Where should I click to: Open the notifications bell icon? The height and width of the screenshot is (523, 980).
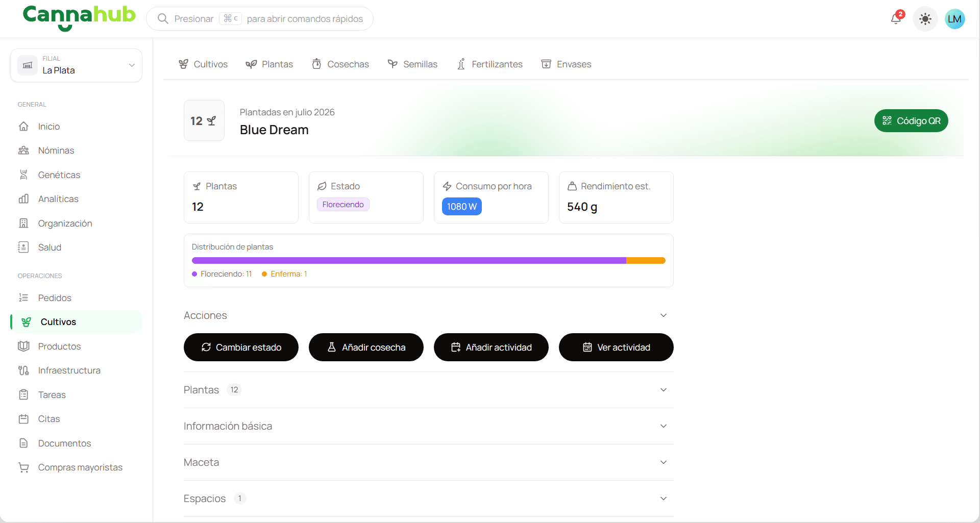point(896,19)
